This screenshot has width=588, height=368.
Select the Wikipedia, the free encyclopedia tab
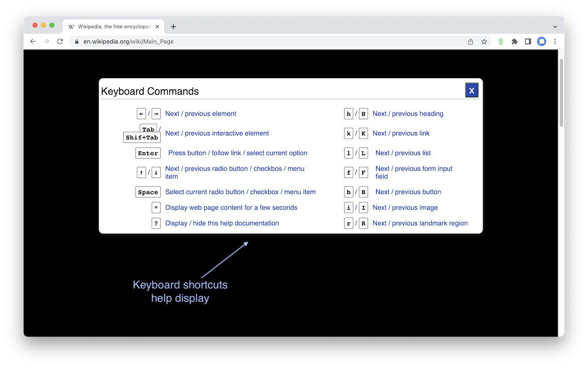(113, 27)
